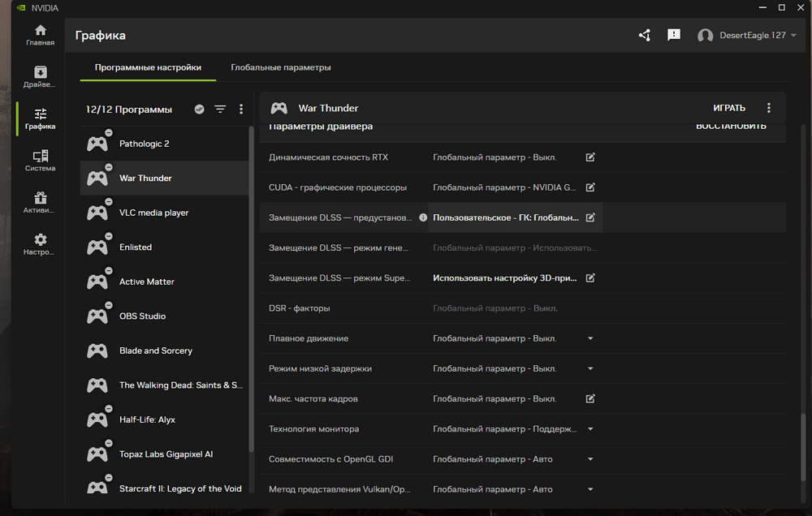Expand Технология монитора dropdown
Image resolution: width=812 pixels, height=516 pixels.
click(x=590, y=429)
